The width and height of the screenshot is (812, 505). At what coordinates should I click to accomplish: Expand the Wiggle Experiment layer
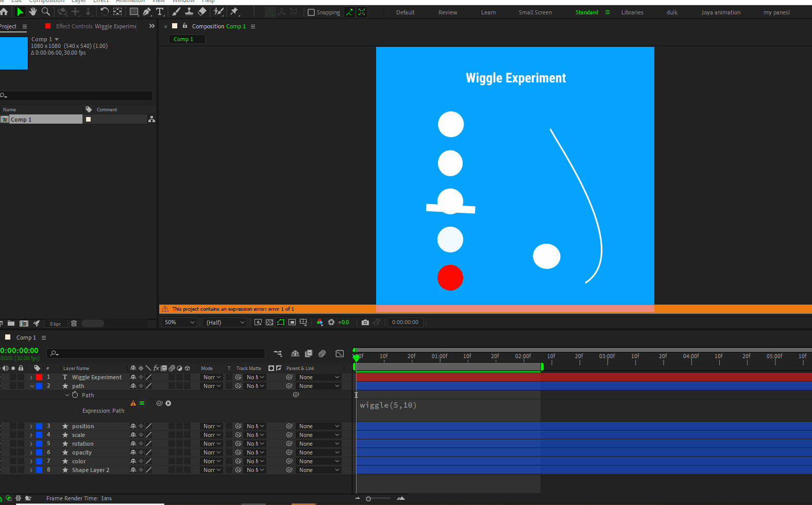31,377
